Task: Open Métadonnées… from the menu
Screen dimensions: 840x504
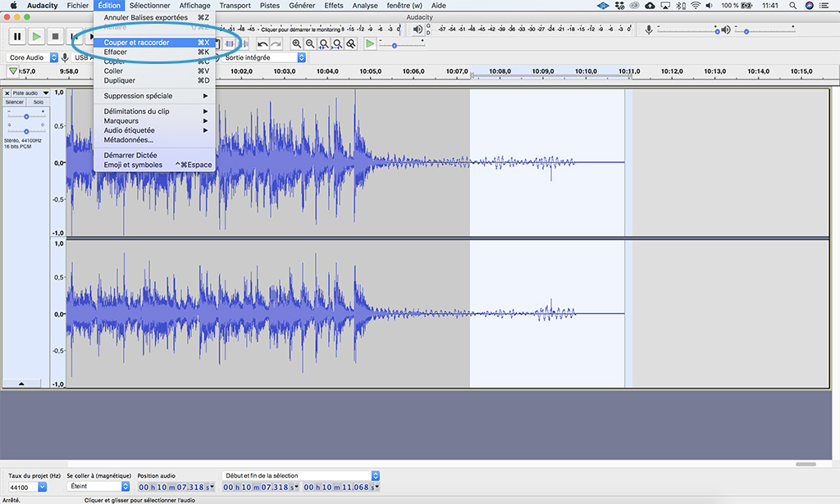Action: pos(154,139)
